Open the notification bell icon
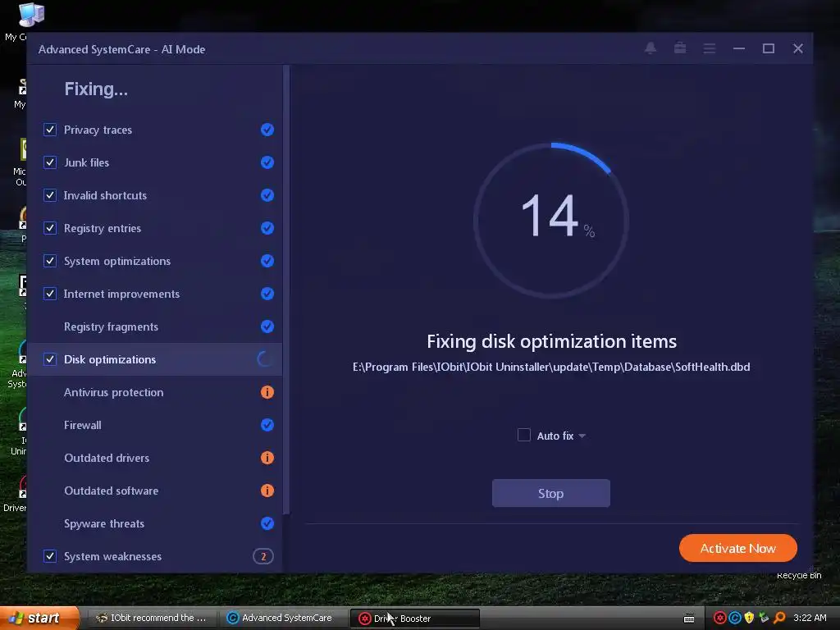The width and height of the screenshot is (840, 630). pyautogui.click(x=651, y=48)
